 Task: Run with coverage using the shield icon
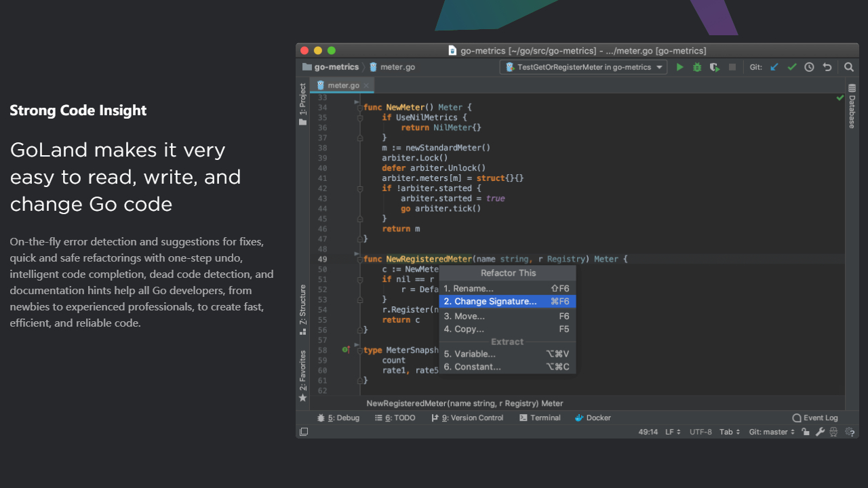(715, 67)
